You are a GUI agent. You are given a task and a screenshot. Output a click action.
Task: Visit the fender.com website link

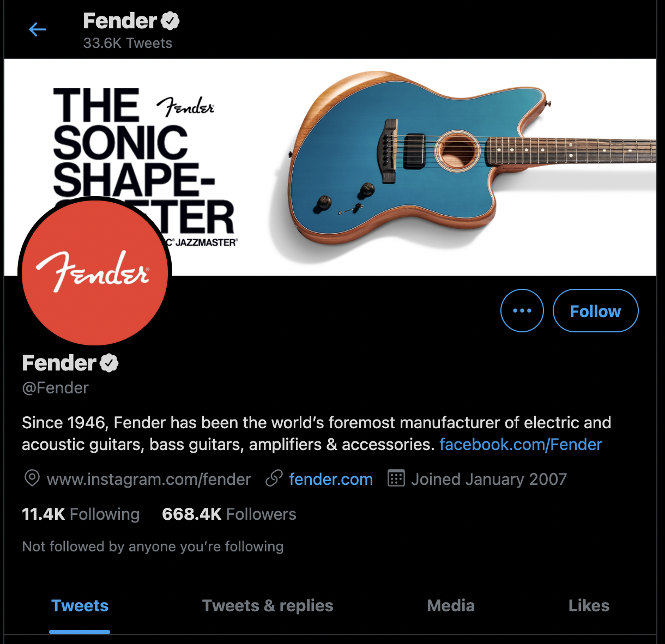[331, 479]
